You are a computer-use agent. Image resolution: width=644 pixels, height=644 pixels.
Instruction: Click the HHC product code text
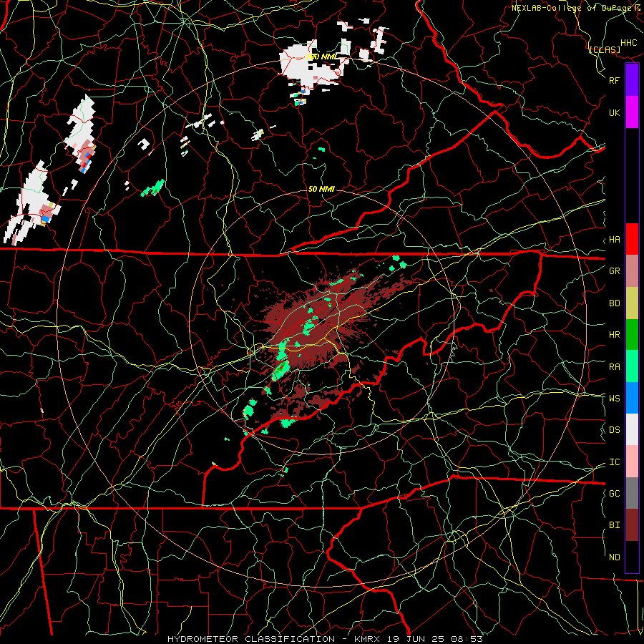628,43
